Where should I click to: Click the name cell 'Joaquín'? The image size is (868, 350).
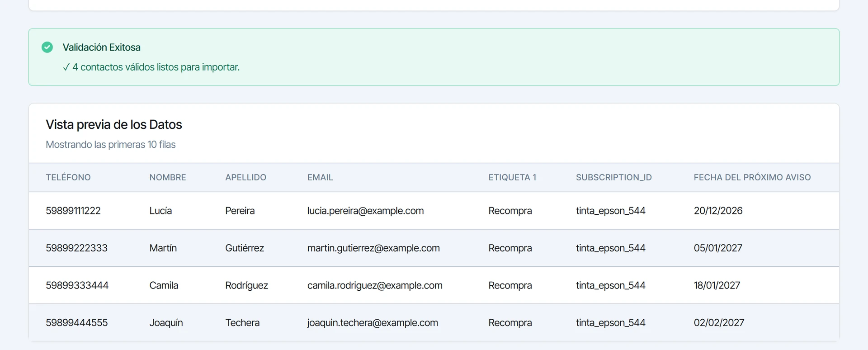pyautogui.click(x=166, y=323)
